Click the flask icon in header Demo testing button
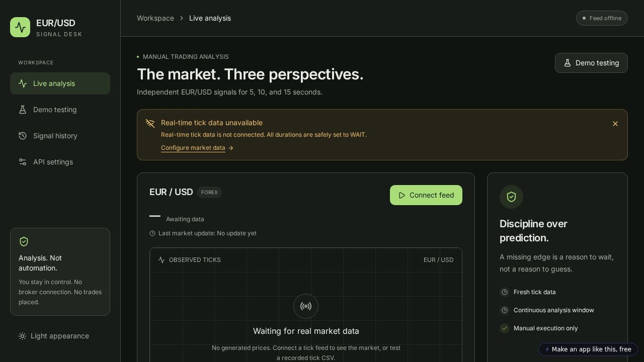The height and width of the screenshot is (362, 644). (568, 63)
